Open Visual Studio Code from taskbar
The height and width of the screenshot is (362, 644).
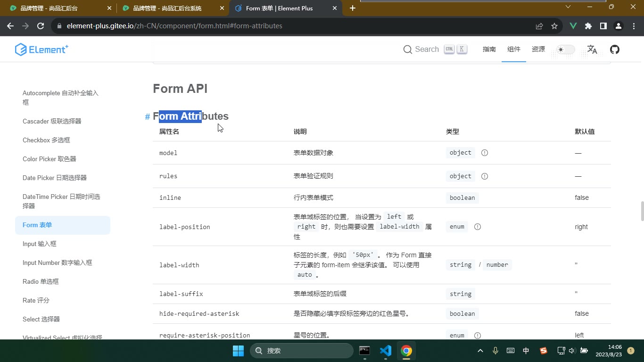(386, 351)
